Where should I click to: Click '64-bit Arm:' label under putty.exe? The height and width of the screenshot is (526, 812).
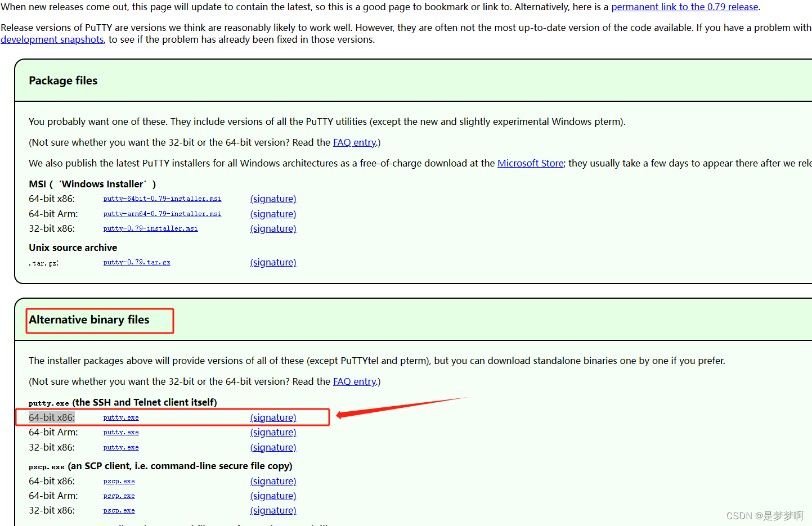[x=53, y=432]
